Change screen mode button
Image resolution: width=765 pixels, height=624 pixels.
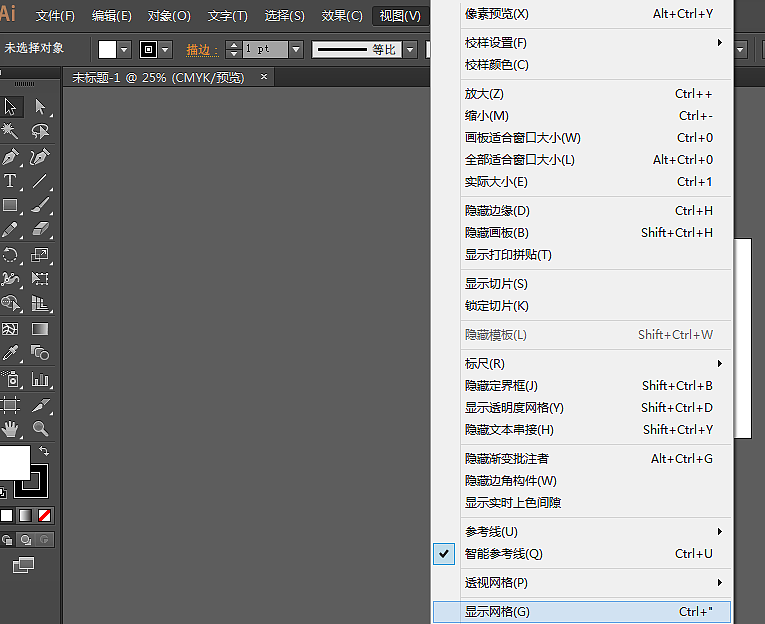tap(23, 565)
